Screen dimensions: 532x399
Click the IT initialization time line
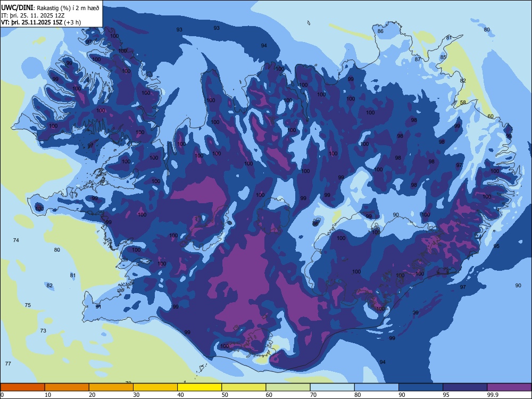[x=33, y=15]
